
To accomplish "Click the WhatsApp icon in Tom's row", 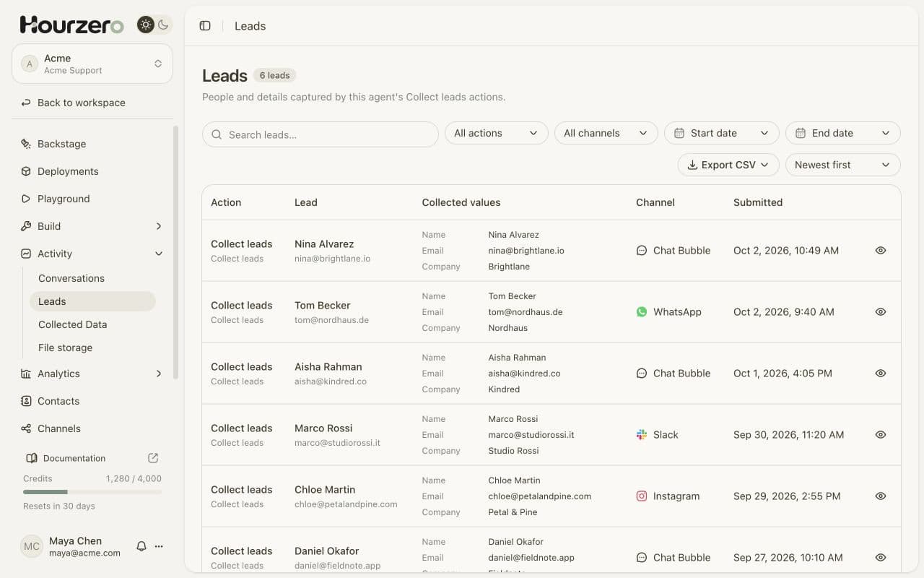I will [x=642, y=312].
